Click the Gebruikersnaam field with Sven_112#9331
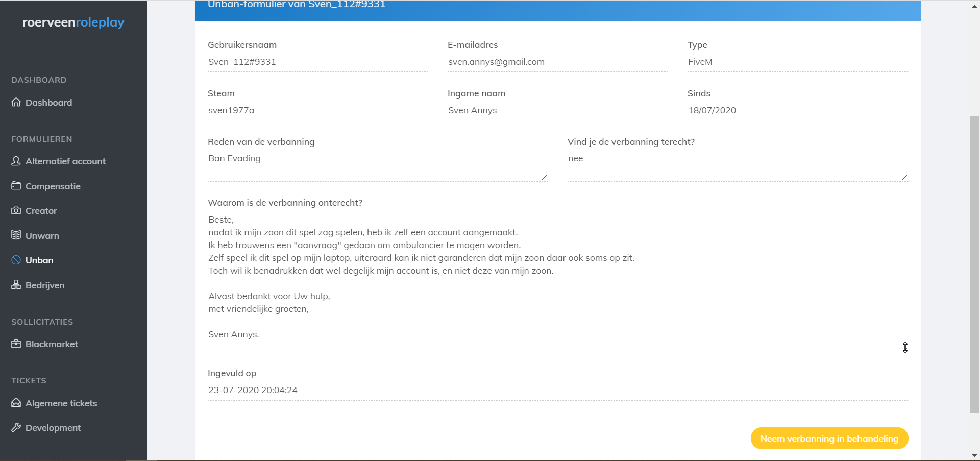 [317, 62]
